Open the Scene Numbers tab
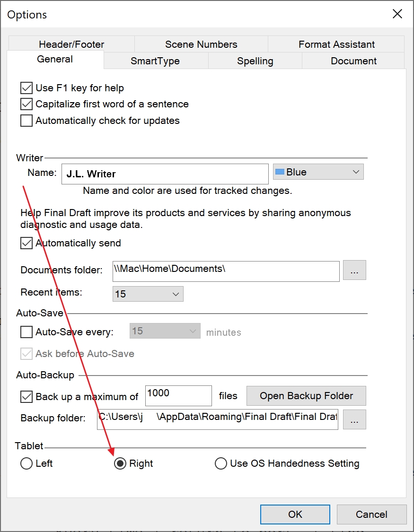 point(201,44)
